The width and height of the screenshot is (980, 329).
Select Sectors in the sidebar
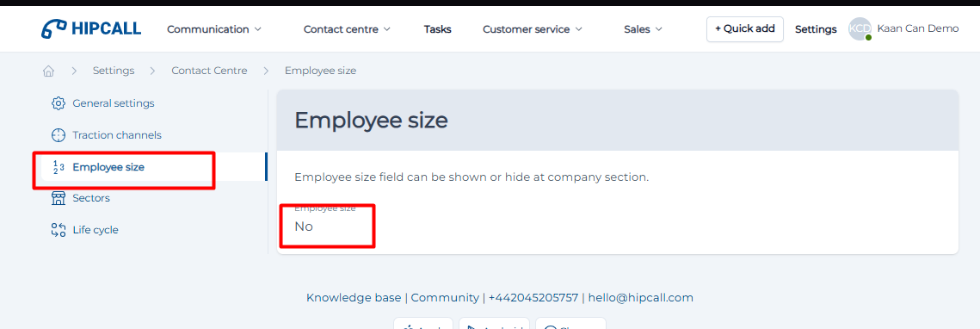pyautogui.click(x=91, y=198)
